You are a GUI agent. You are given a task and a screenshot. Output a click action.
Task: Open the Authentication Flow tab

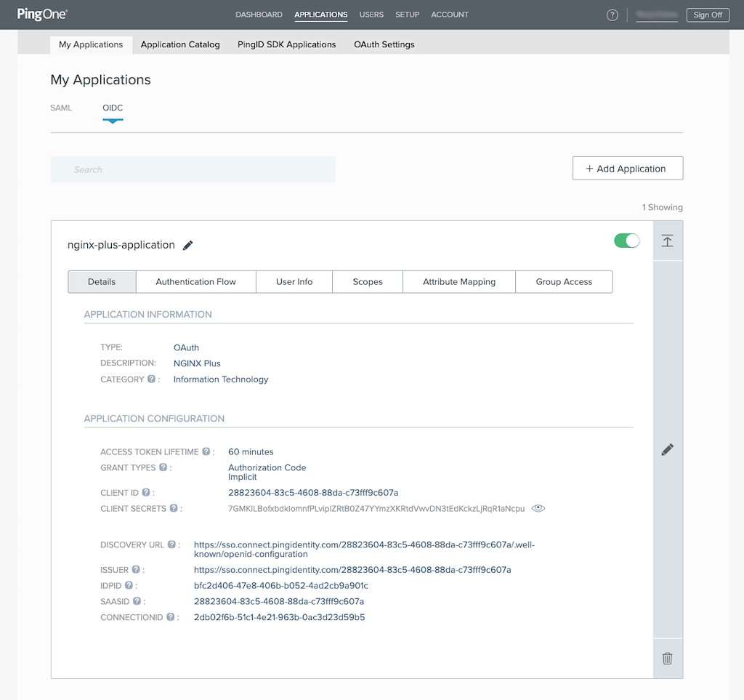pyautogui.click(x=196, y=282)
